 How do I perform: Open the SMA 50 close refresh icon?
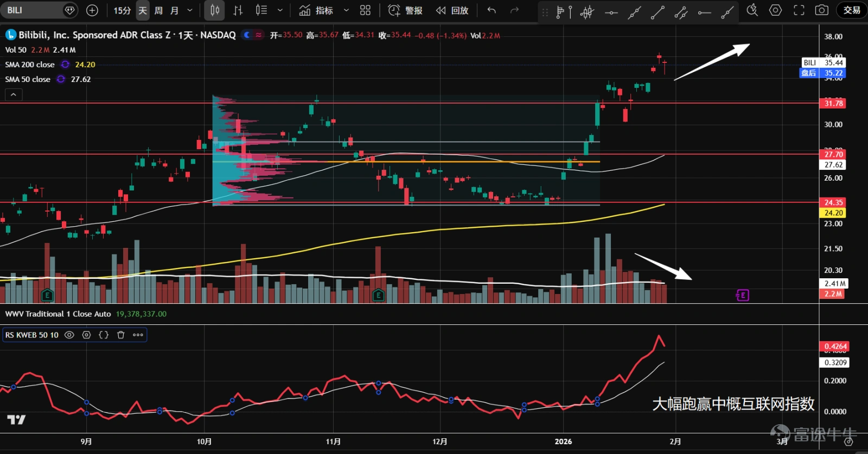tap(61, 79)
